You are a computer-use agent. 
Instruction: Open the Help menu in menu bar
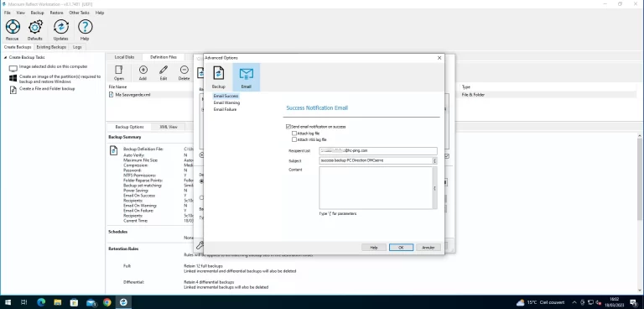click(x=100, y=13)
